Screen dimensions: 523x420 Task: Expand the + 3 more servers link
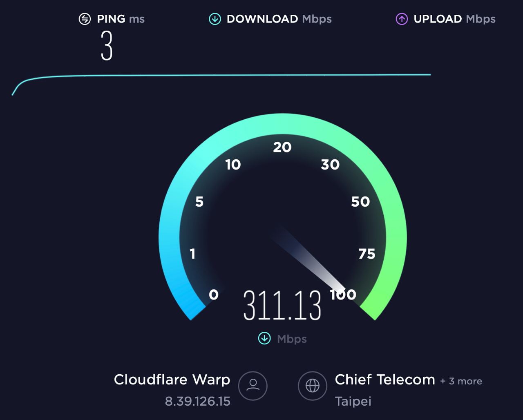tap(461, 381)
